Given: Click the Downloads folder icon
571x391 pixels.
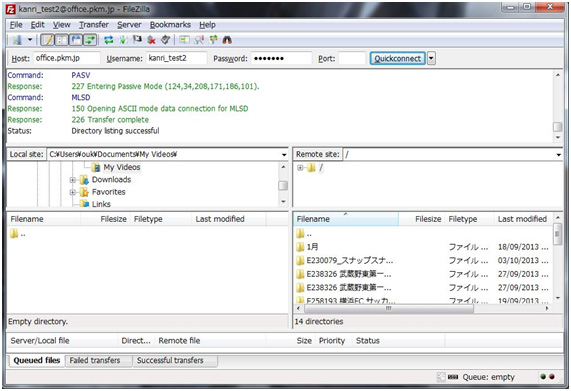Looking at the screenshot, I should 84,179.
